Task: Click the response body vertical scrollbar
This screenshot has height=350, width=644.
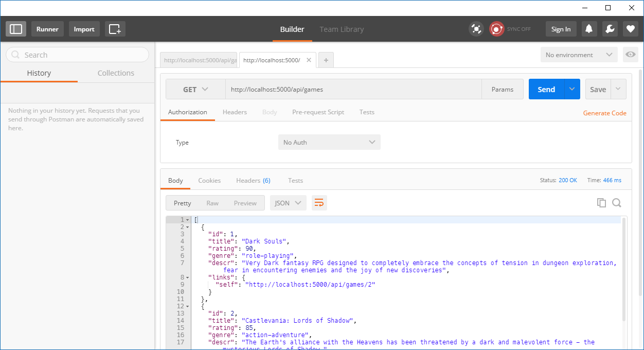Action: coord(624,269)
